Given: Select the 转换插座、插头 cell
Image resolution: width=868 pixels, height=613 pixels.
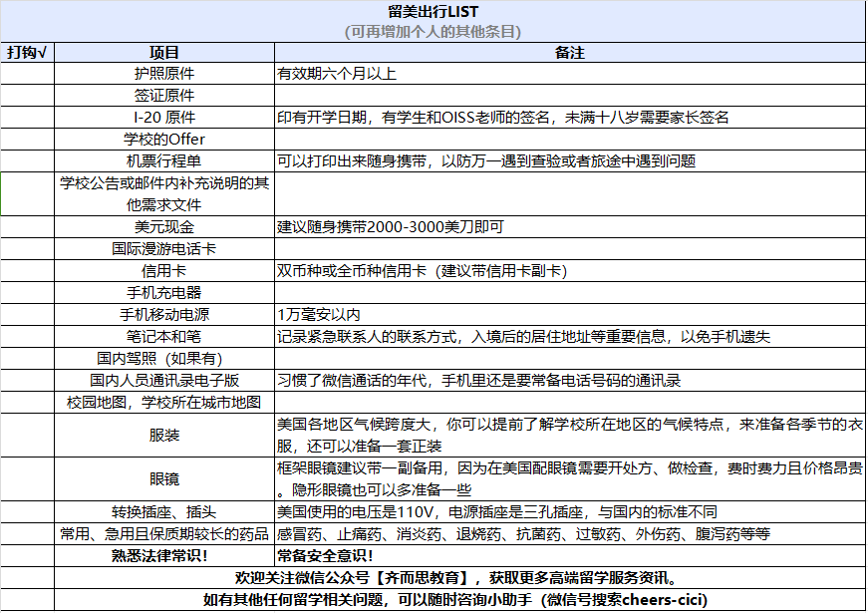Looking at the screenshot, I should 164,511.
